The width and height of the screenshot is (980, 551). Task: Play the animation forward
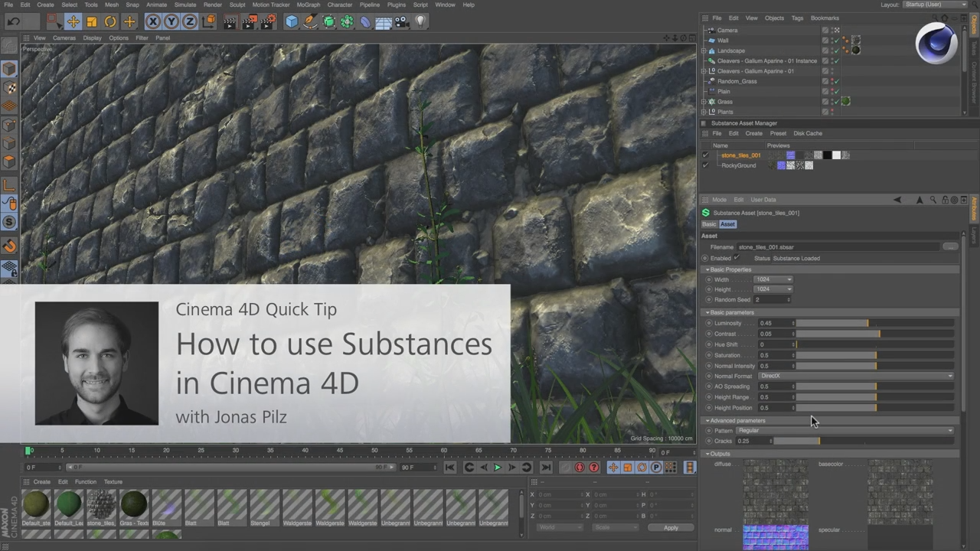[x=498, y=467]
